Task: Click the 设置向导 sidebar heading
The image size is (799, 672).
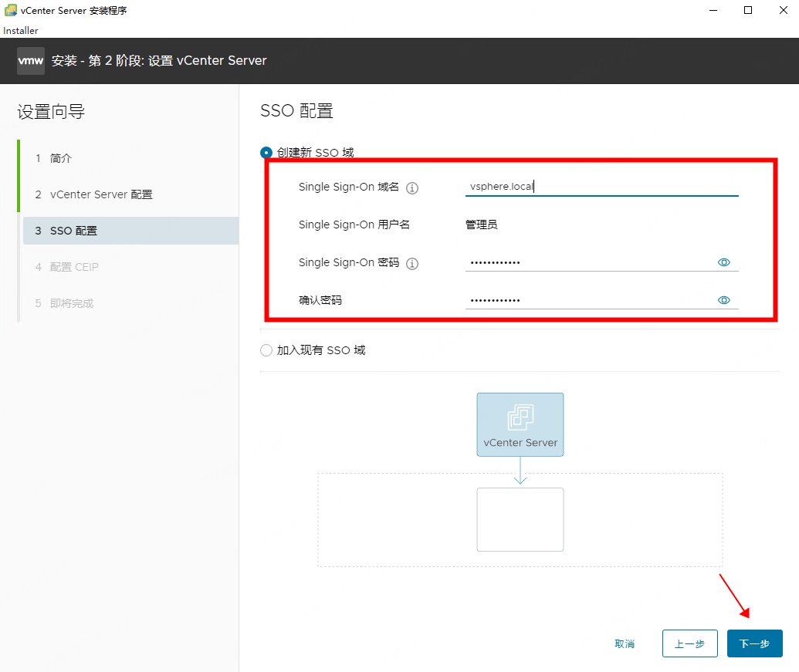Action: pos(51,112)
